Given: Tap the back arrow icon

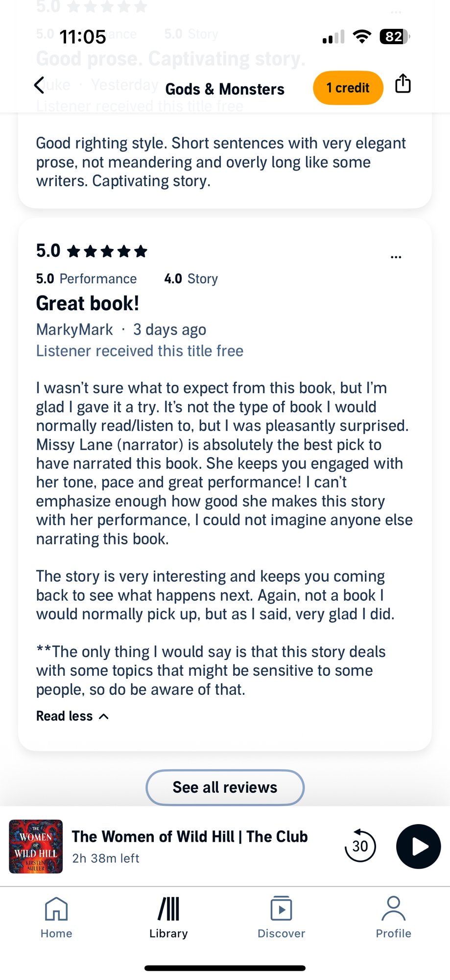Looking at the screenshot, I should pyautogui.click(x=39, y=85).
